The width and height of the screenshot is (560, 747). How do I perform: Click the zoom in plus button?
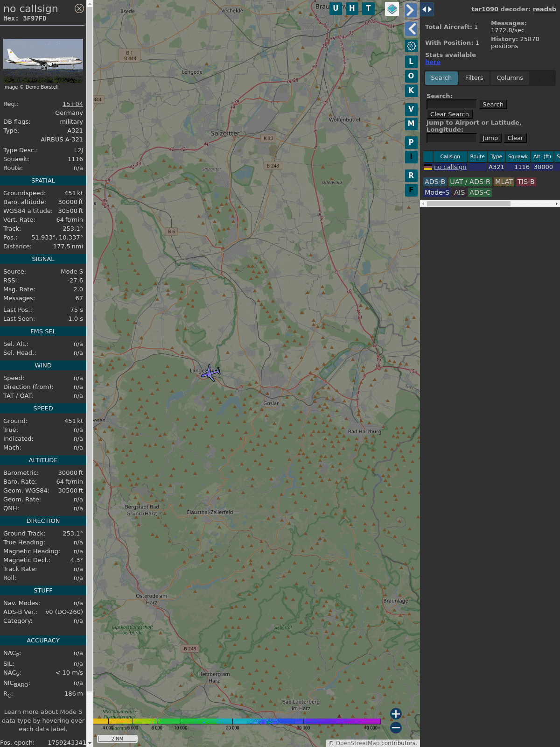click(396, 713)
